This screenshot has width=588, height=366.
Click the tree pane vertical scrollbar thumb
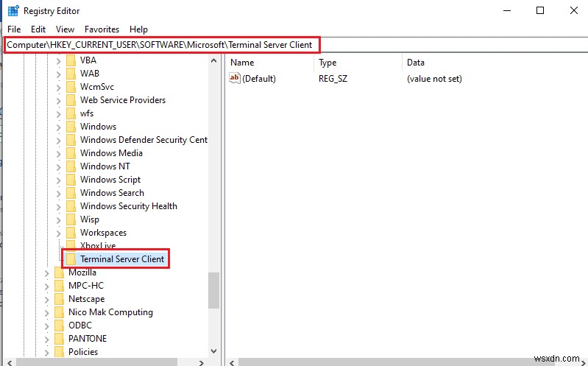pos(213,290)
